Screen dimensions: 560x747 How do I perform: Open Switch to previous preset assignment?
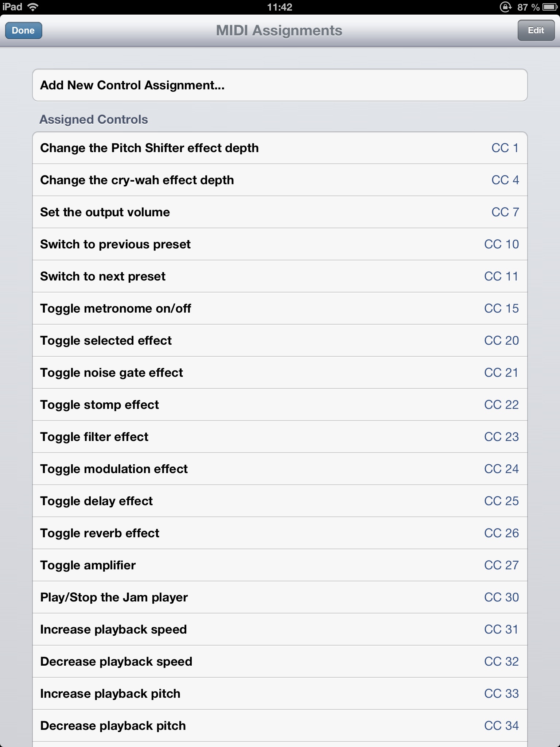click(280, 244)
